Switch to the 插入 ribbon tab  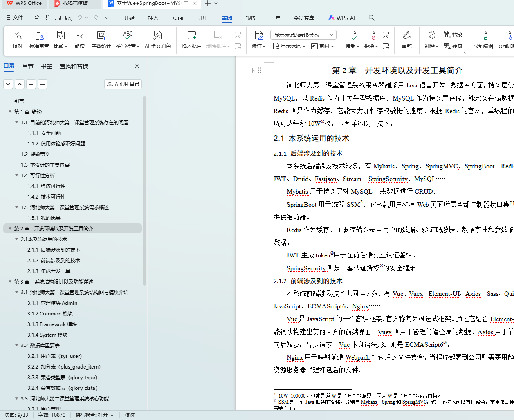[153, 18]
